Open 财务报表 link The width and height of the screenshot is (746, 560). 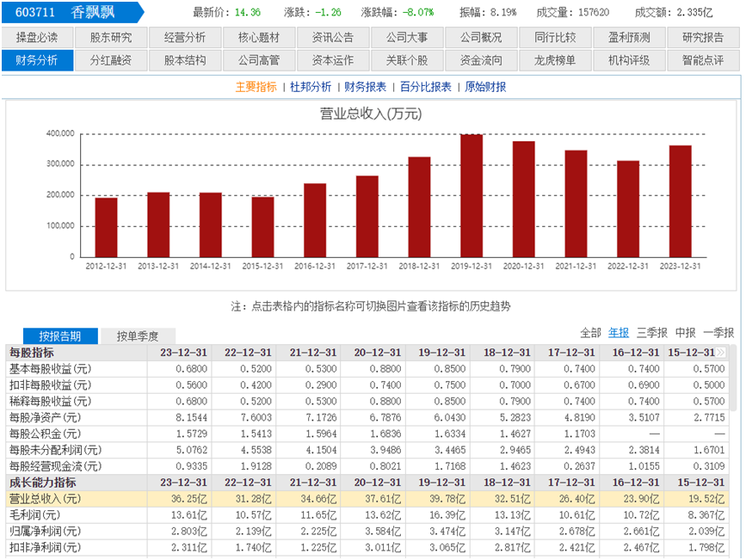tap(367, 87)
